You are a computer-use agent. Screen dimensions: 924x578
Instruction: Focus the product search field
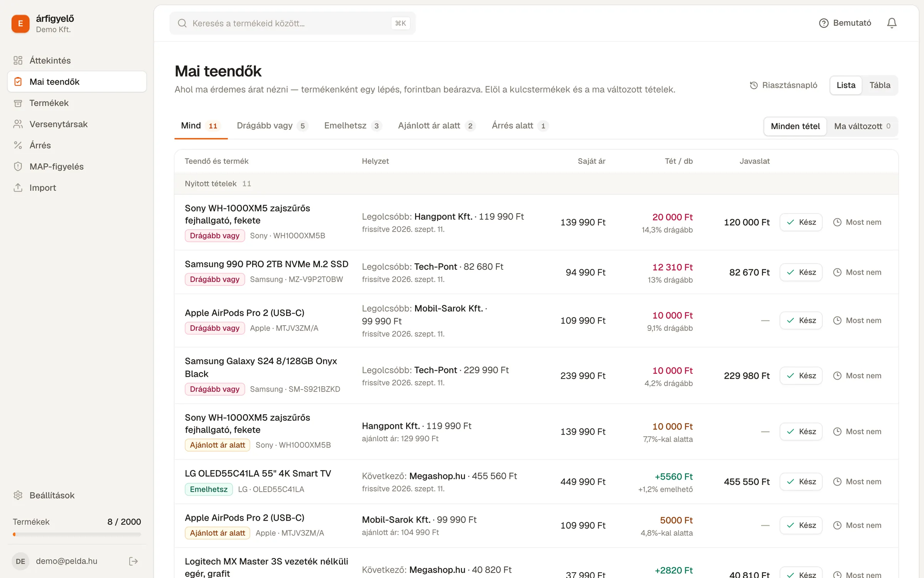[x=293, y=23]
